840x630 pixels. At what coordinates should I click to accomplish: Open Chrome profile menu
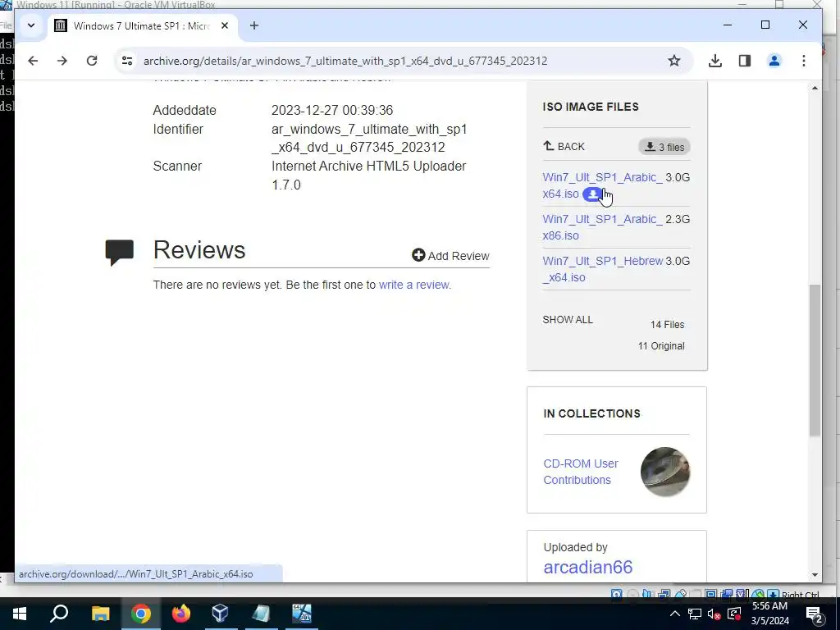pos(774,61)
